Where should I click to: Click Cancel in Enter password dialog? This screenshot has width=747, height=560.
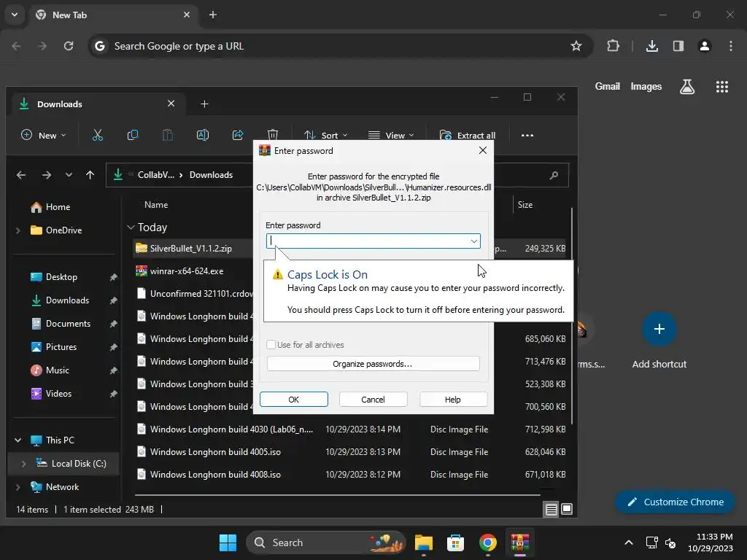coord(373,400)
